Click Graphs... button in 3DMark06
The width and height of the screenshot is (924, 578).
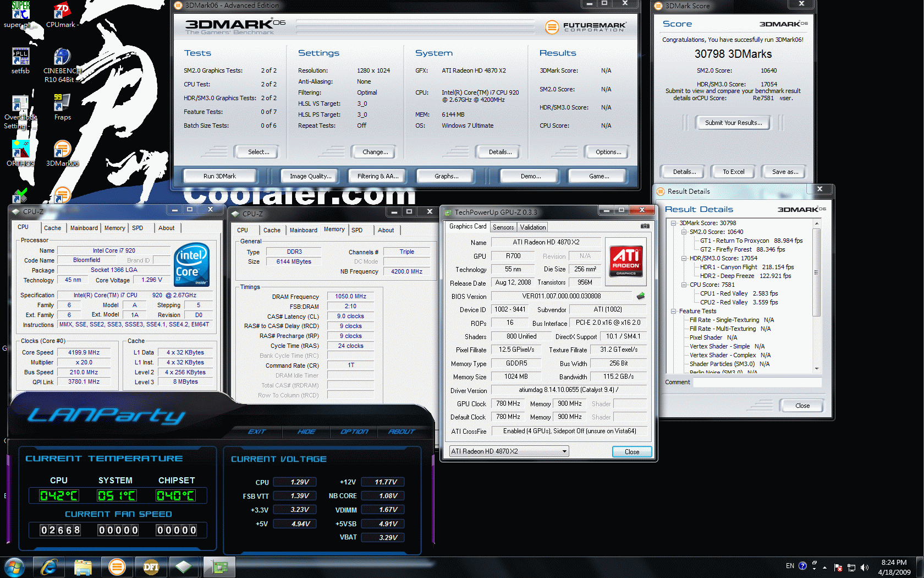coord(446,176)
